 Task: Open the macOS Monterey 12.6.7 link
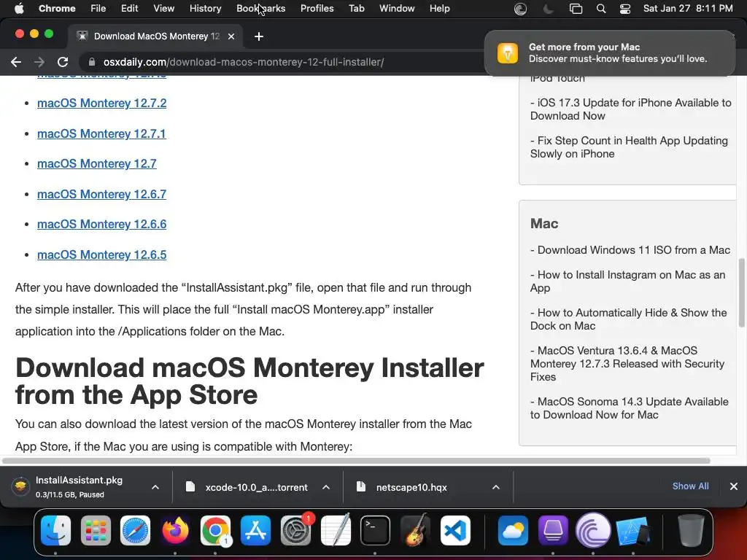(102, 194)
